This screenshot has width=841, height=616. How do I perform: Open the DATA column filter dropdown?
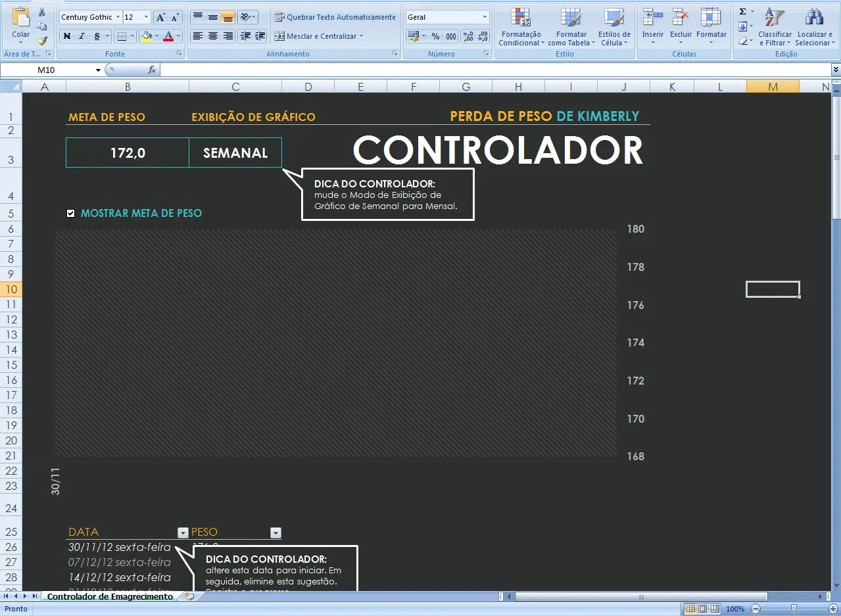point(183,533)
